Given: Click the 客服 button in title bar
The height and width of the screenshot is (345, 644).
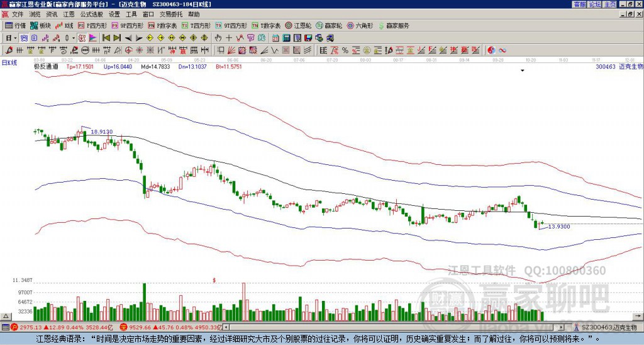Looking at the screenshot, I should pyautogui.click(x=579, y=4).
